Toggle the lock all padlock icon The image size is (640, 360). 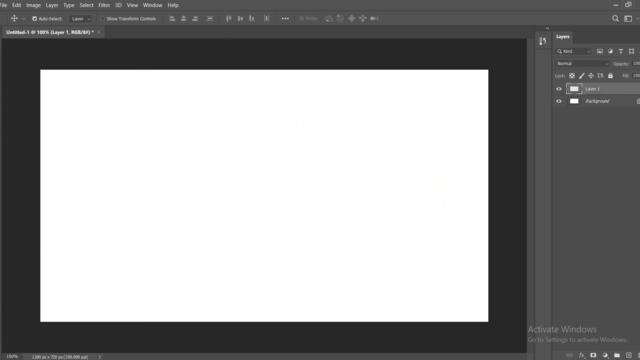pyautogui.click(x=610, y=76)
